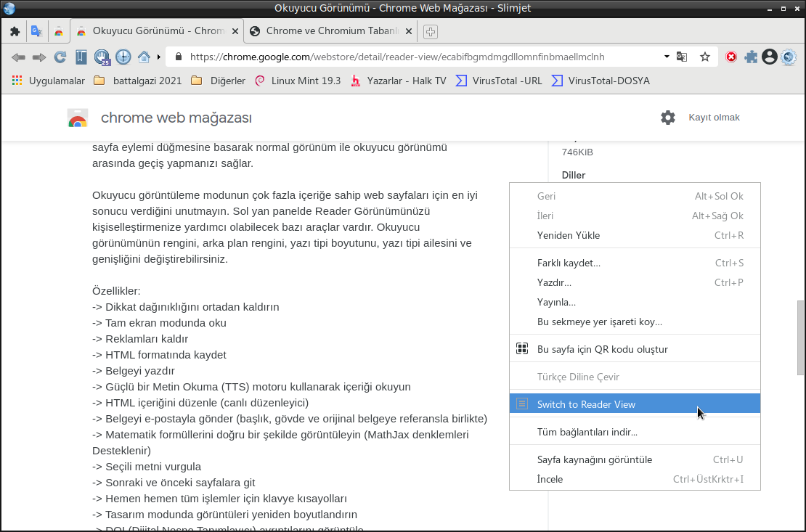This screenshot has height=532, width=806.
Task: Choose Farklı kaydet... from context menu
Action: [x=635, y=263]
